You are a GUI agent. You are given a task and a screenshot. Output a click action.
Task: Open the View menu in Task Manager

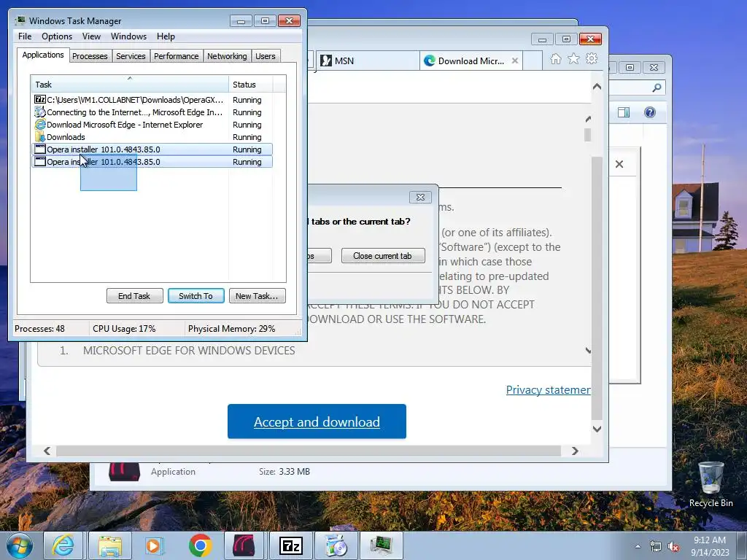tap(91, 36)
